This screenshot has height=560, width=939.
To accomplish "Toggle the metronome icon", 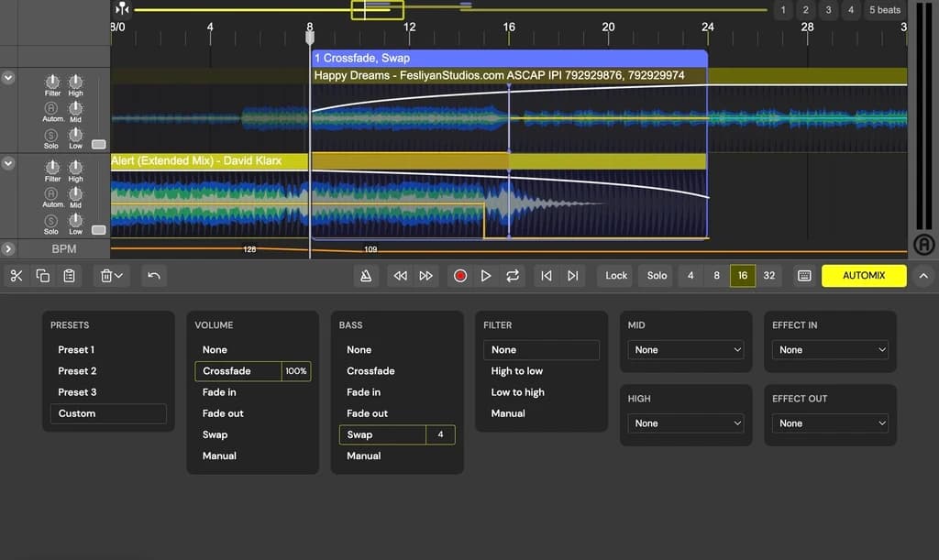I will point(365,276).
